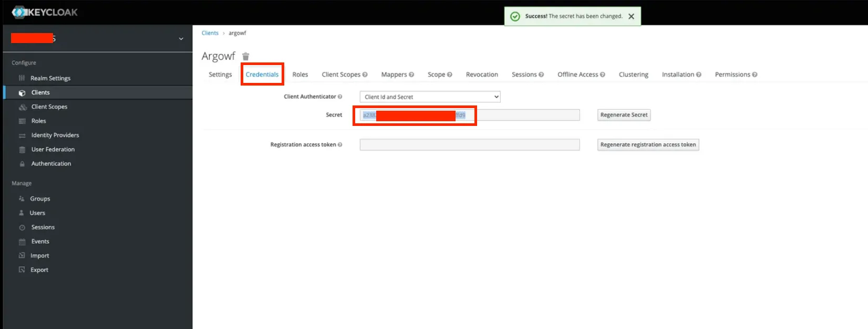Click the Groups people icon

22,199
